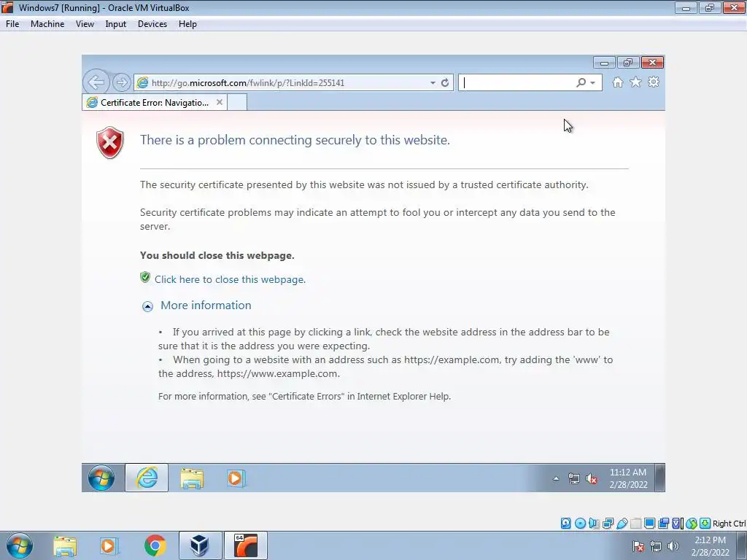
Task: Click the guest clock showing 11:12 AM
Action: pos(628,478)
